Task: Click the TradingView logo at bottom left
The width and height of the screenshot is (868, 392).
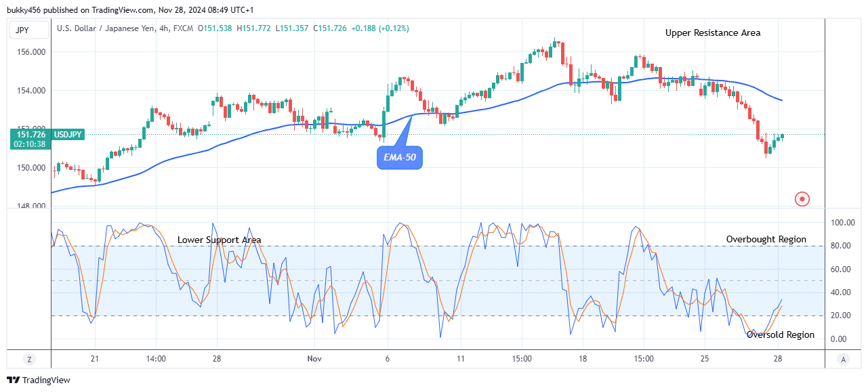Action: coord(38,380)
